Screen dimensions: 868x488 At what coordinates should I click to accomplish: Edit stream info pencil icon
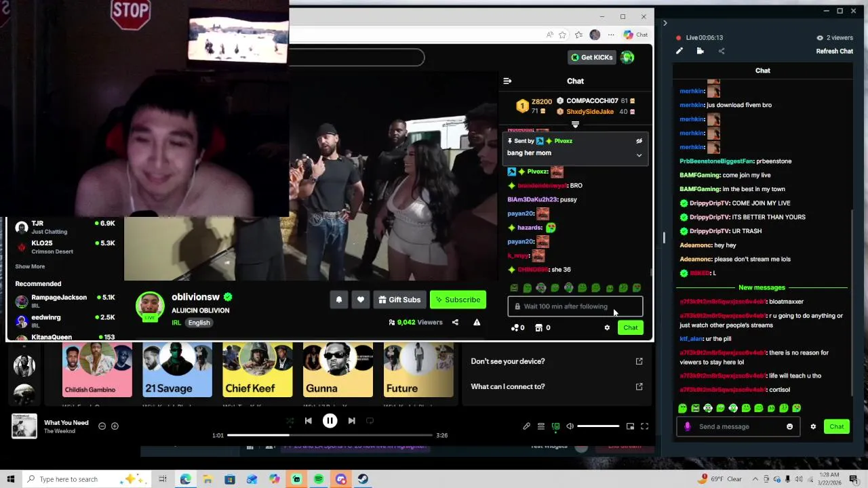[679, 52]
